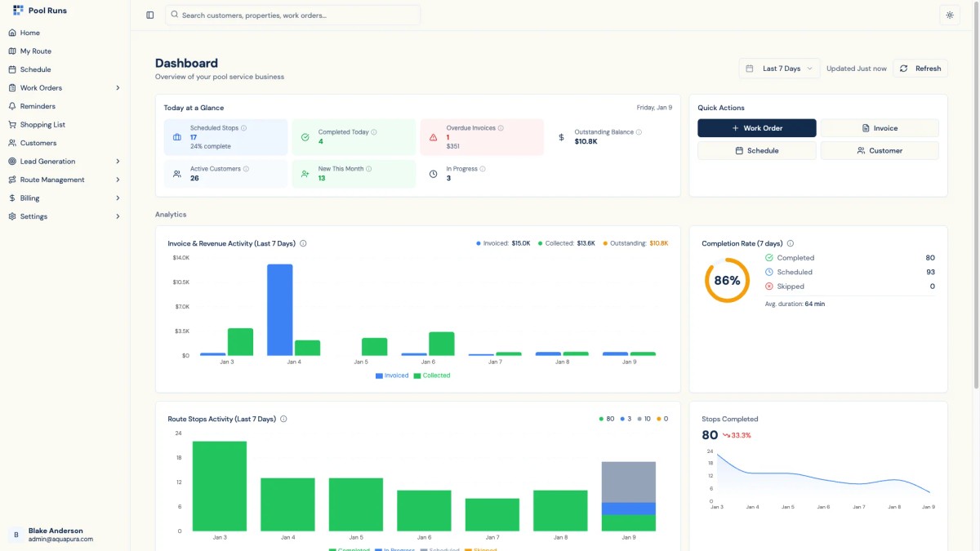Click the Pool Runs logo icon

click(18, 11)
